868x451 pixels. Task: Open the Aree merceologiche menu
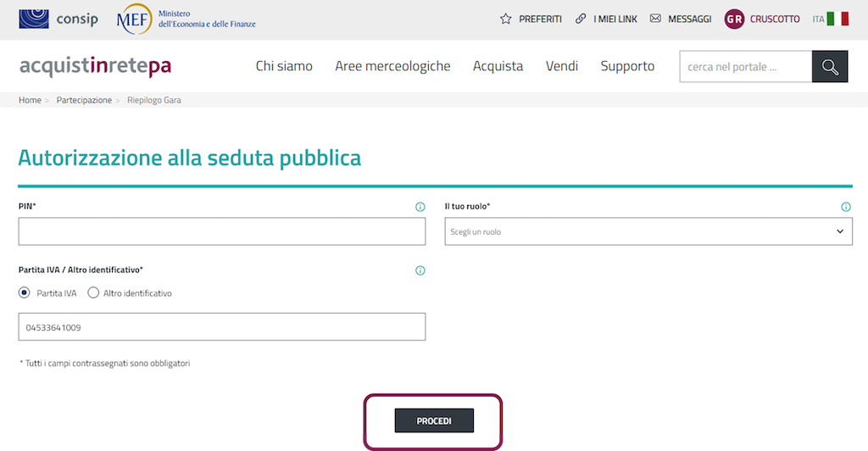[392, 66]
